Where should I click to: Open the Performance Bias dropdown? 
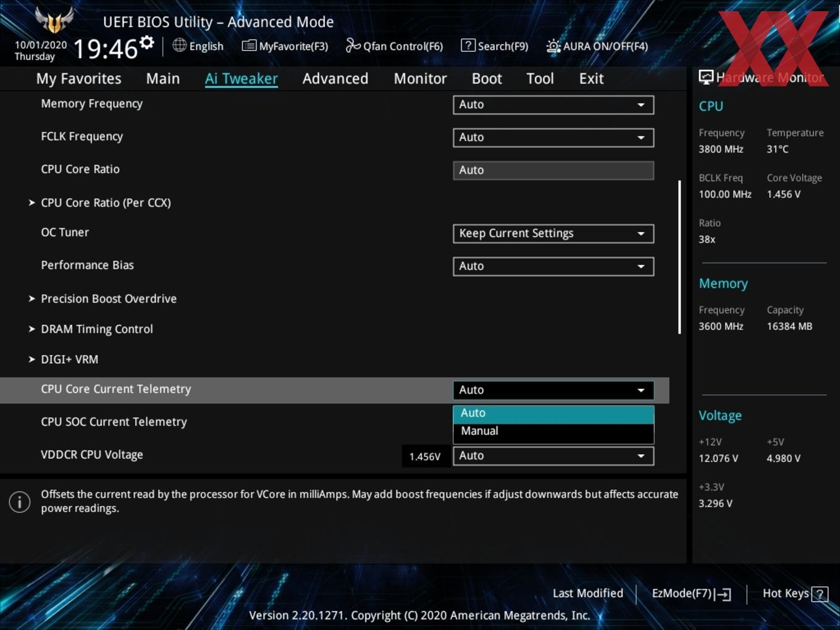click(x=553, y=266)
